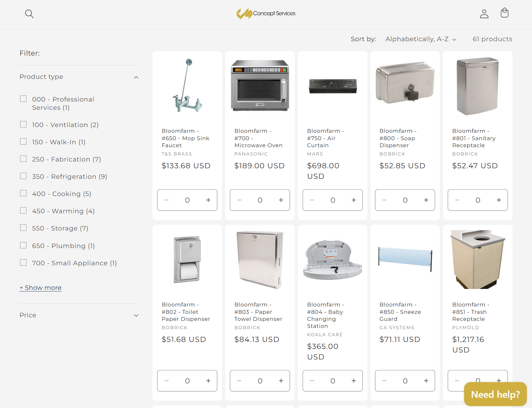
Task: Decrease quantity for Air Curtain
Action: pyautogui.click(x=312, y=200)
